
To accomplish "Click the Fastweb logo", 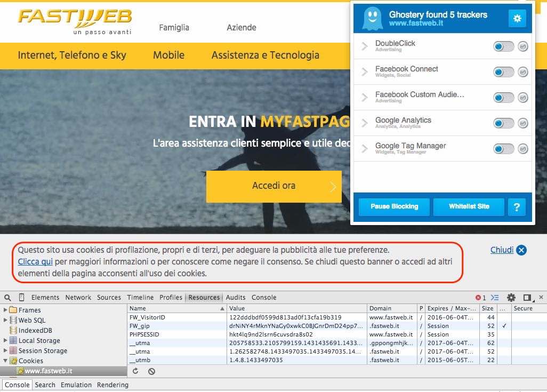I will pyautogui.click(x=75, y=21).
